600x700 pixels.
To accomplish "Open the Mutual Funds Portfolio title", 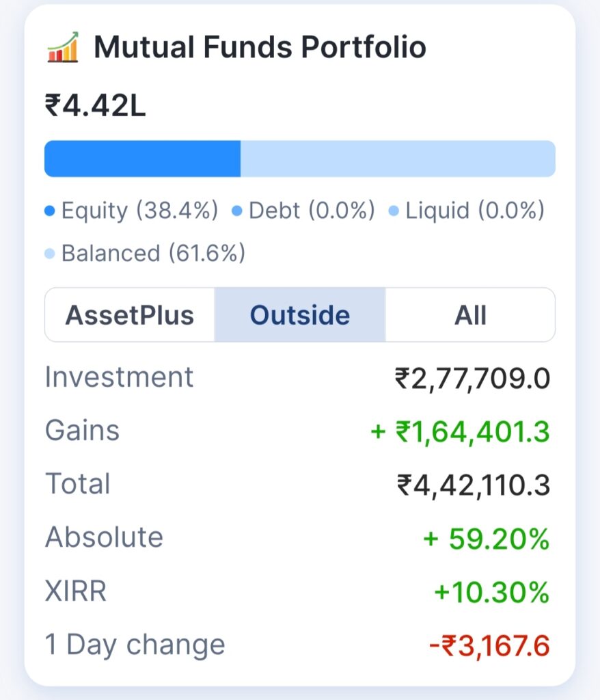I will point(260,47).
